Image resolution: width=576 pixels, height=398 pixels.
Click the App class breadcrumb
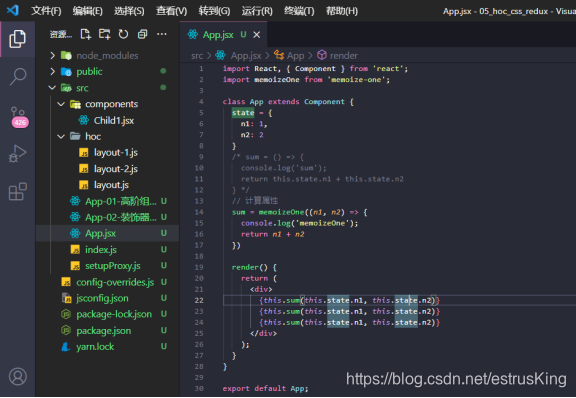pos(289,55)
